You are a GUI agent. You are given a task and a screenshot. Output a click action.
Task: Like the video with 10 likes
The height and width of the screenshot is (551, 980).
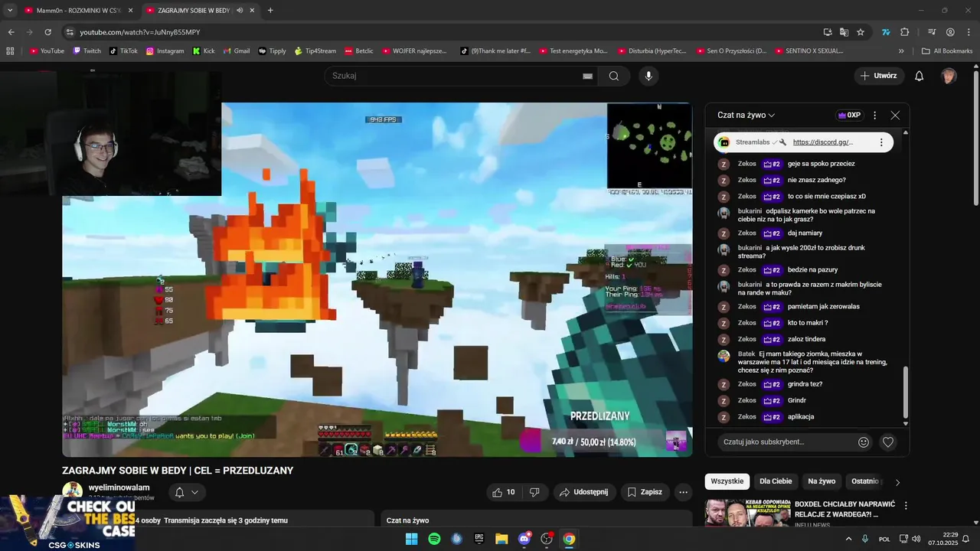pos(504,492)
